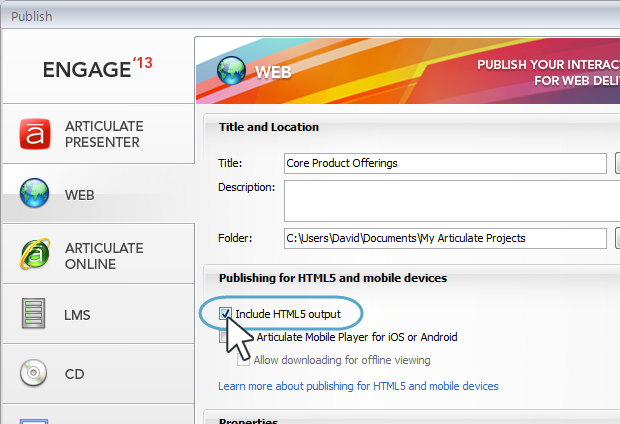Click the globe icon beside WEB in sidebar
Image resolution: width=620 pixels, height=424 pixels.
click(35, 193)
